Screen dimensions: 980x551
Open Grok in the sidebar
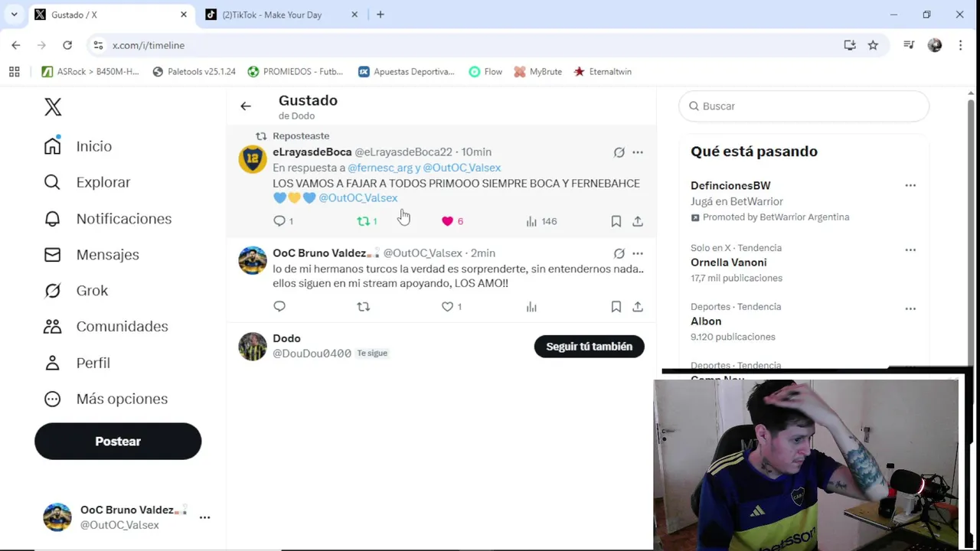click(76, 291)
